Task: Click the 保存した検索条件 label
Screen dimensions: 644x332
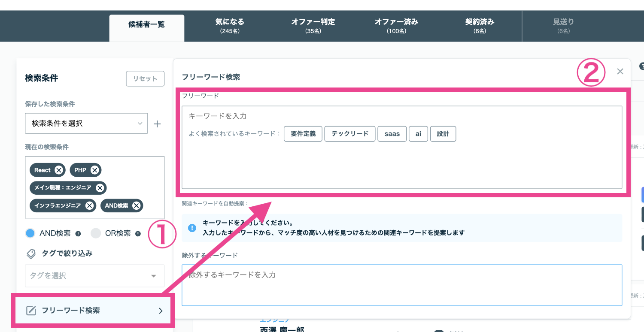Action: [50, 104]
